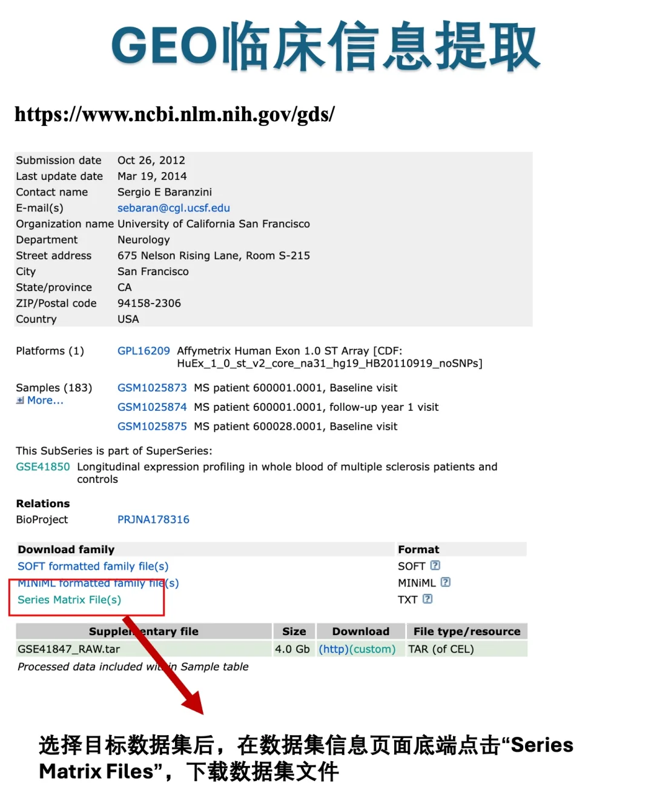Select the Mar 19, 2014 update date
Image resolution: width=654 pixels, height=812 pixels.
click(x=152, y=176)
